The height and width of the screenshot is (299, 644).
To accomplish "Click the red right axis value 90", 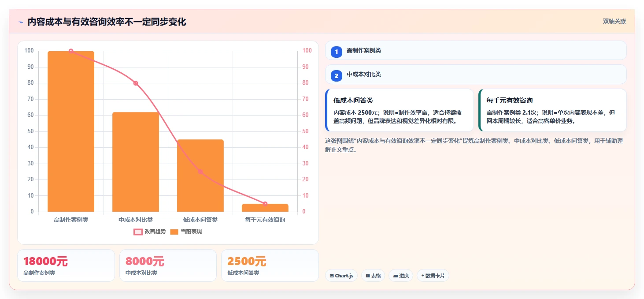I will pyautogui.click(x=305, y=67).
